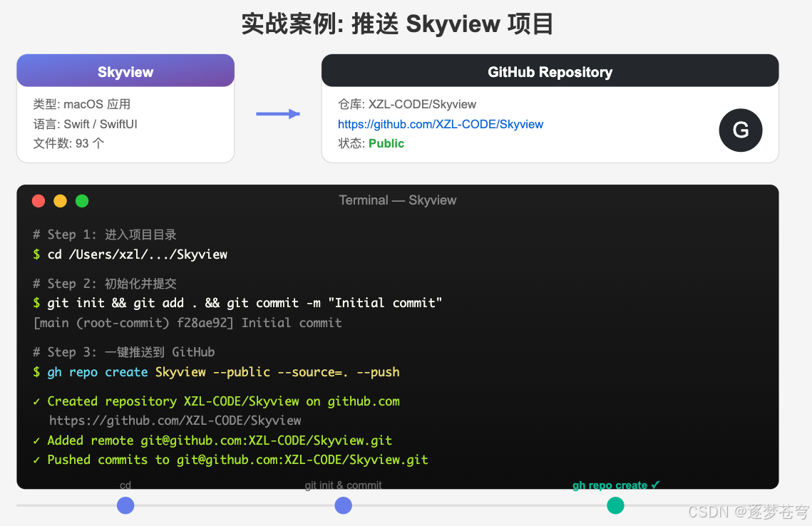812x526 pixels.
Task: Click the green 'Public' status text
Action: [x=386, y=143]
